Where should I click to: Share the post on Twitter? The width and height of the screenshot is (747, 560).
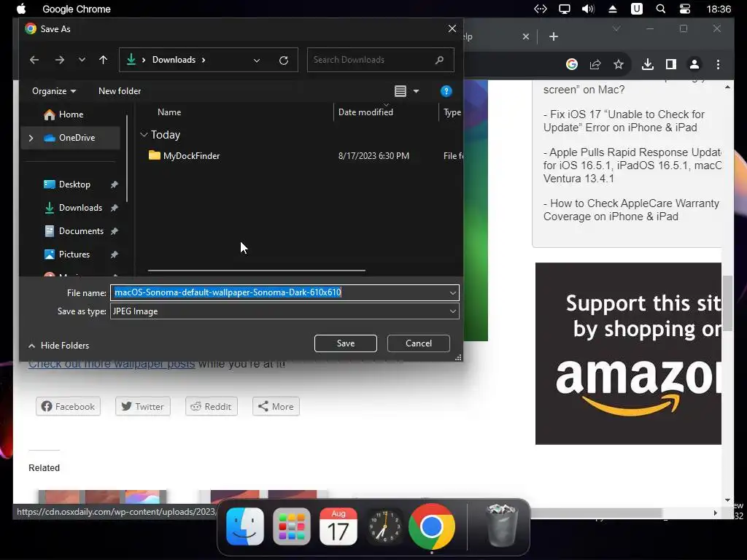click(142, 407)
